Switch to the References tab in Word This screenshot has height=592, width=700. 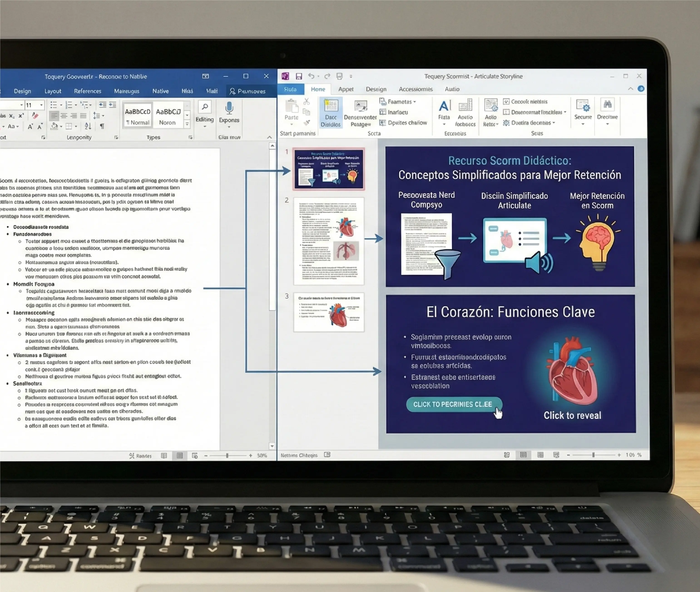coord(87,91)
